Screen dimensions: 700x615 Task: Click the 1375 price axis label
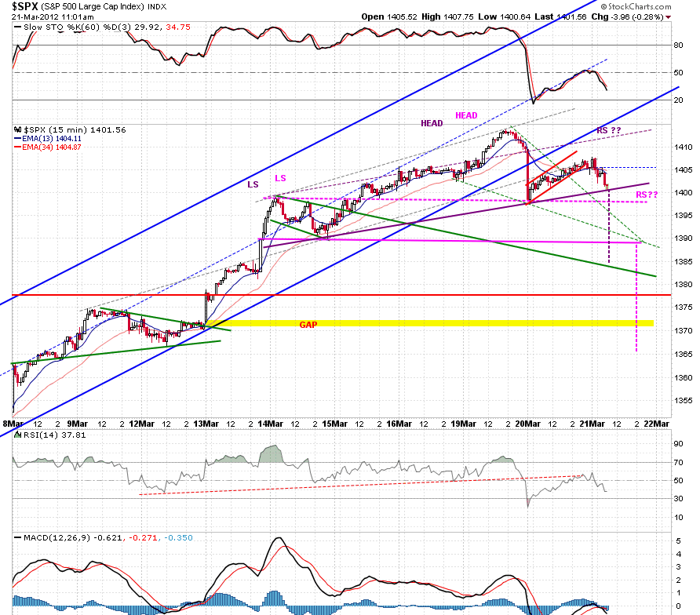683,307
